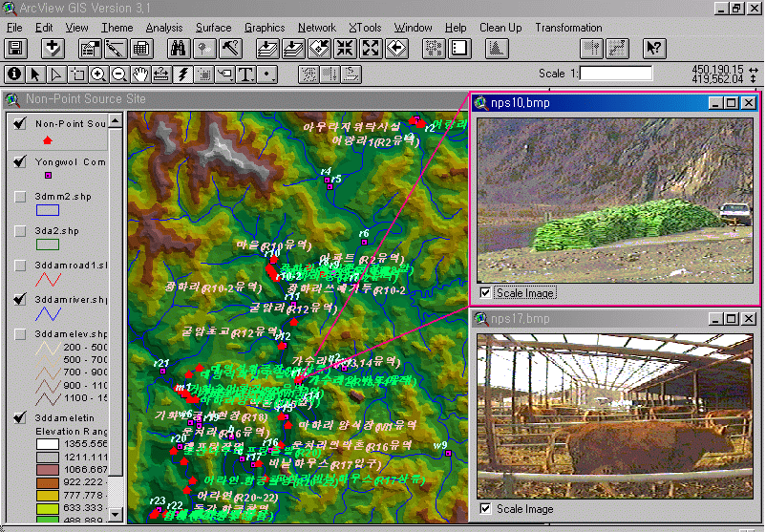The height and width of the screenshot is (532, 766).
Task: Click the histogram toolbar icon
Action: pos(497,49)
